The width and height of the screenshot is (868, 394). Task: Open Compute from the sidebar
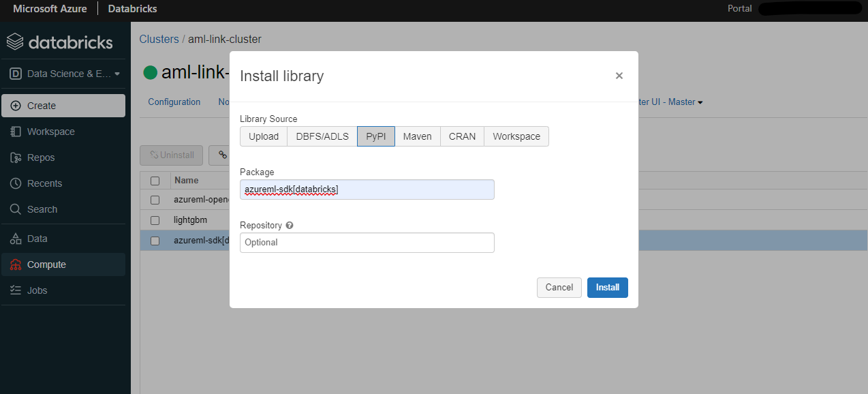(63, 264)
